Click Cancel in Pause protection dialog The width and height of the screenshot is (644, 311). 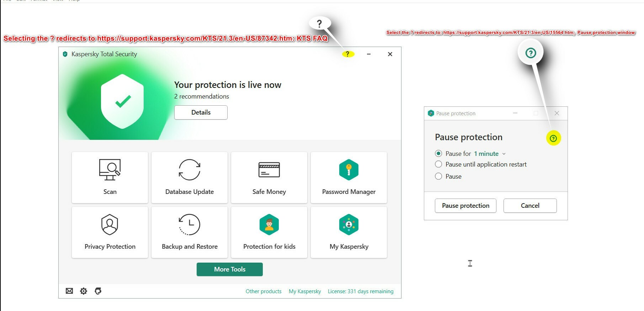coord(530,206)
